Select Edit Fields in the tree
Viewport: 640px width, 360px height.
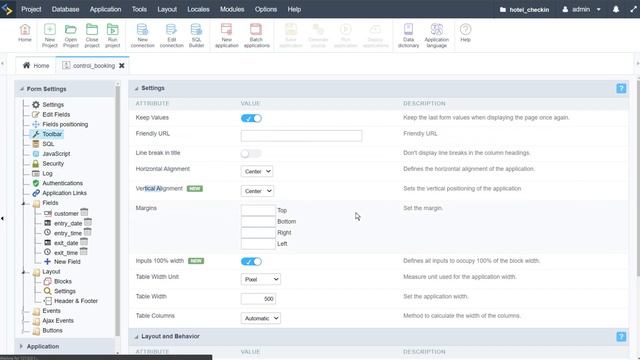[x=56, y=114]
